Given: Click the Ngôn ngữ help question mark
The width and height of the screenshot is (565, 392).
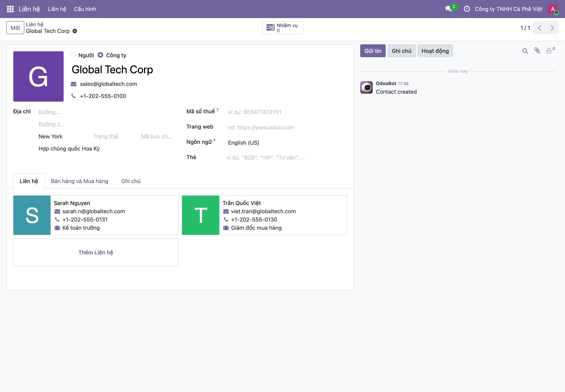Looking at the screenshot, I should pyautogui.click(x=214, y=141).
